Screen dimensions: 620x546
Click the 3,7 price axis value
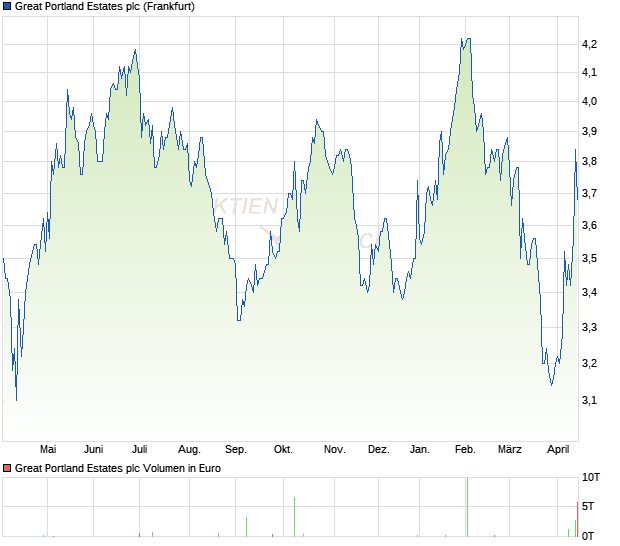589,193
